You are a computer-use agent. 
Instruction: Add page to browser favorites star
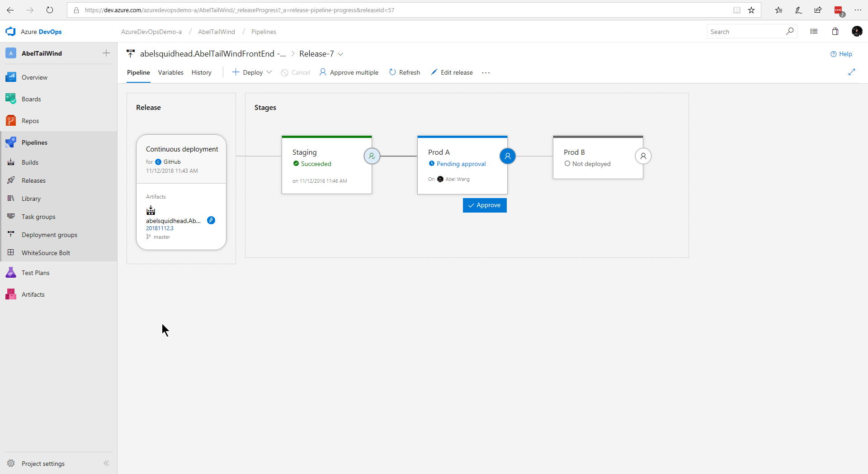pos(751,10)
